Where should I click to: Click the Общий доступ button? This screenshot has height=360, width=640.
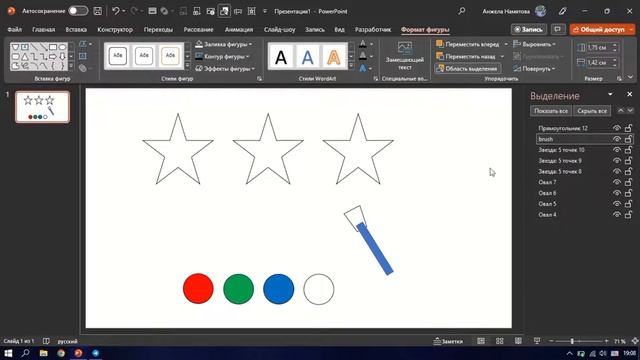602,29
